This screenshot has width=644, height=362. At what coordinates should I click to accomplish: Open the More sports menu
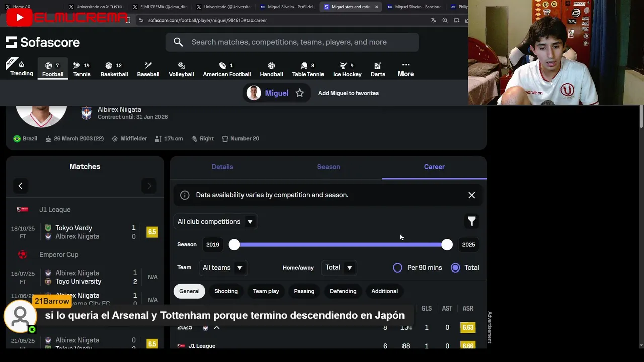coord(406,69)
